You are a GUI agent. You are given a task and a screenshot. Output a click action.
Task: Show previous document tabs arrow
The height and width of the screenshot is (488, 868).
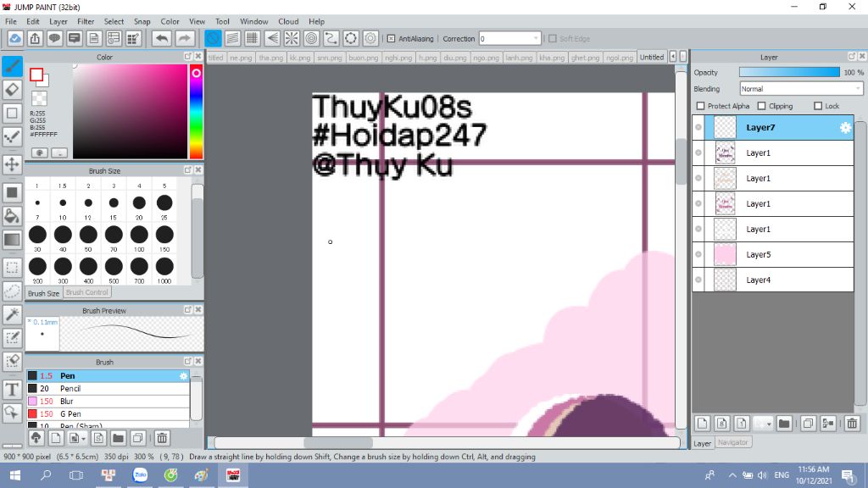pos(672,57)
